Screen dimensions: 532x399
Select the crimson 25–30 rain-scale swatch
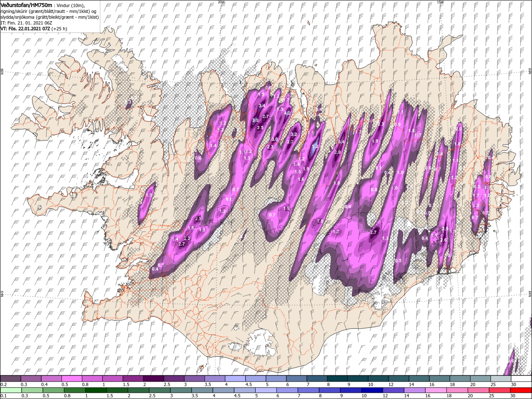tap(500, 390)
